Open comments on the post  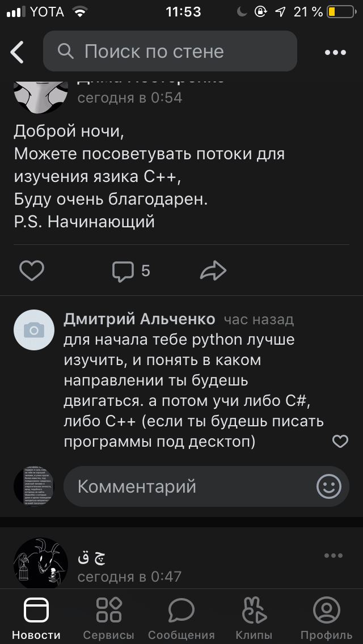tap(130, 271)
